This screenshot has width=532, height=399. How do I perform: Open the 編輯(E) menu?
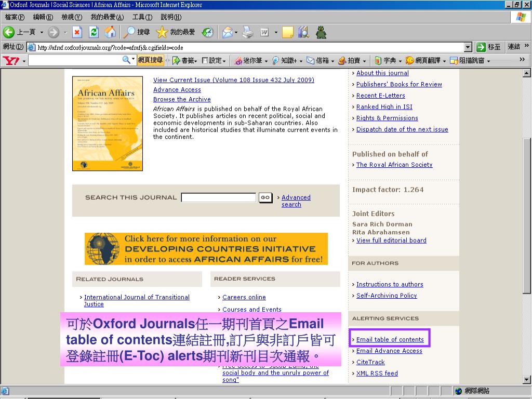coord(43,17)
